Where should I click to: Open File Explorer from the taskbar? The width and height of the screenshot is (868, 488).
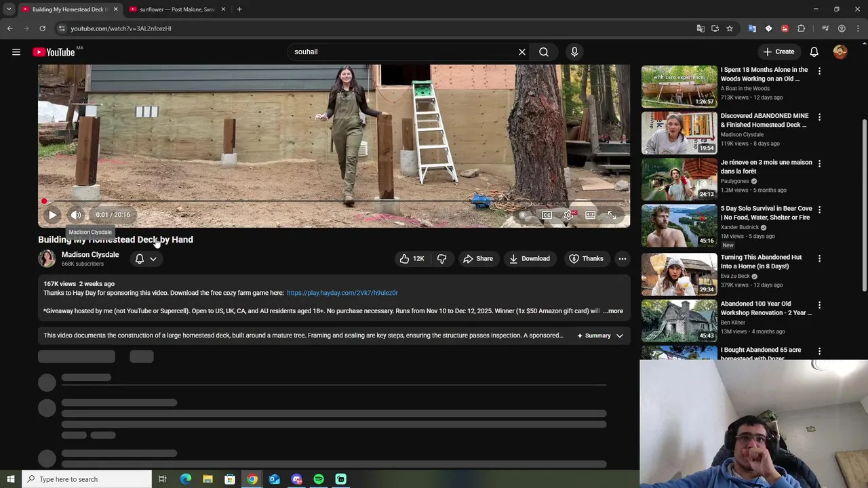click(208, 479)
